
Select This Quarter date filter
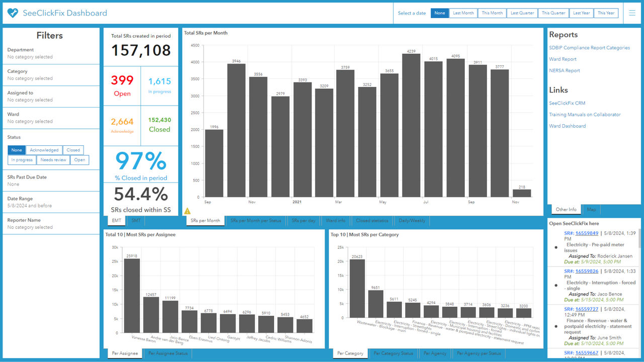[553, 13]
